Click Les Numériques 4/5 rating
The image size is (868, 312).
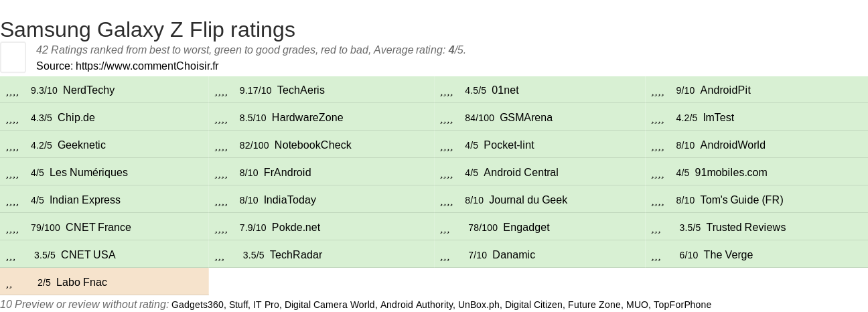[104, 173]
